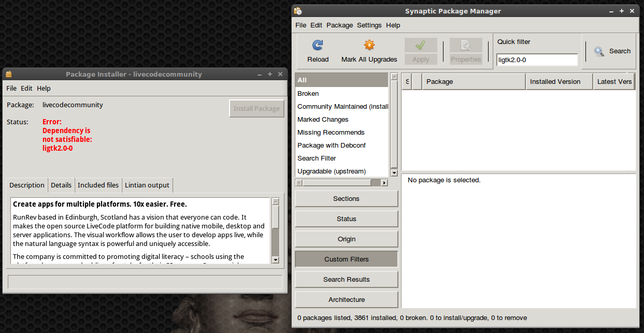Click the Mark All Upgrades icon
This screenshot has width=644, height=333.
(x=369, y=46)
